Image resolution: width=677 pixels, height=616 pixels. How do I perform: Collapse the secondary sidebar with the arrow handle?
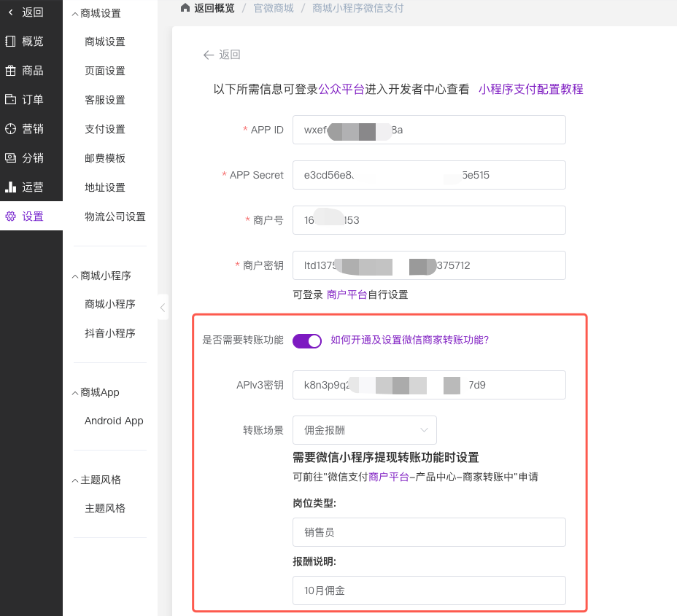point(163,307)
